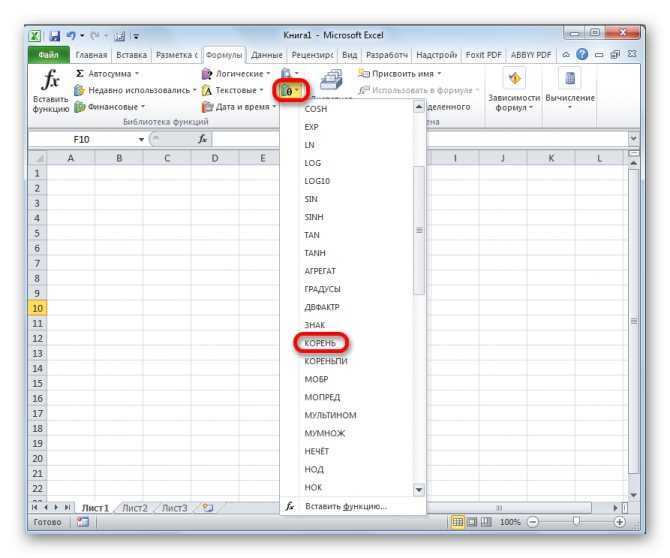Open the Name Box dropdown arrow

tap(141, 139)
